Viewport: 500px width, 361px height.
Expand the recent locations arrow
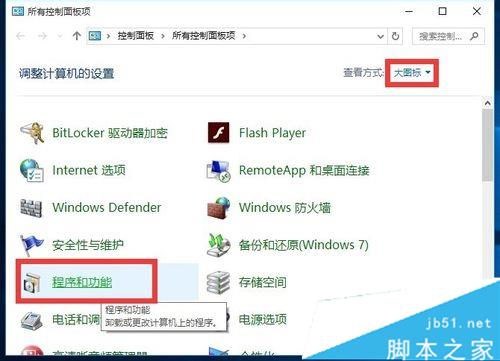click(x=60, y=36)
